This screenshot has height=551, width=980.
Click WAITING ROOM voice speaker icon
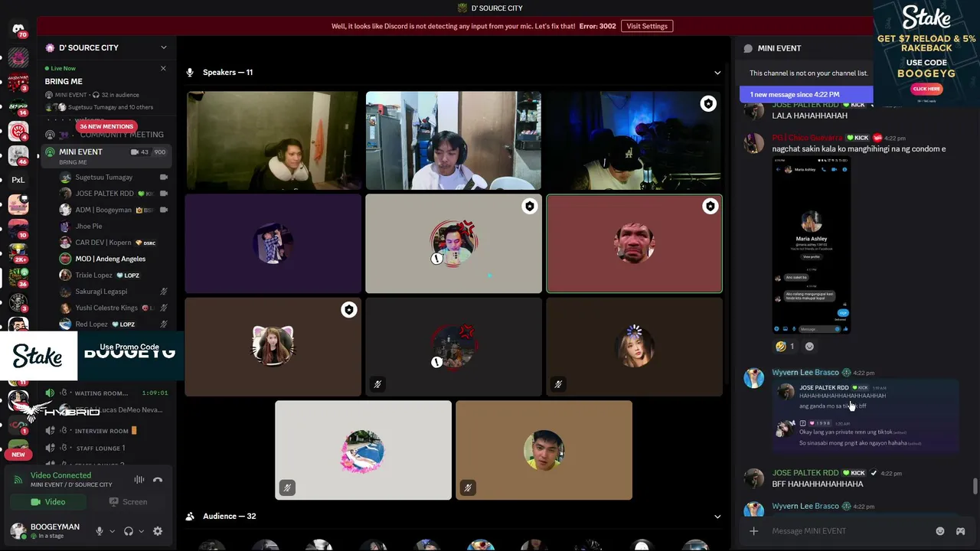(50, 393)
